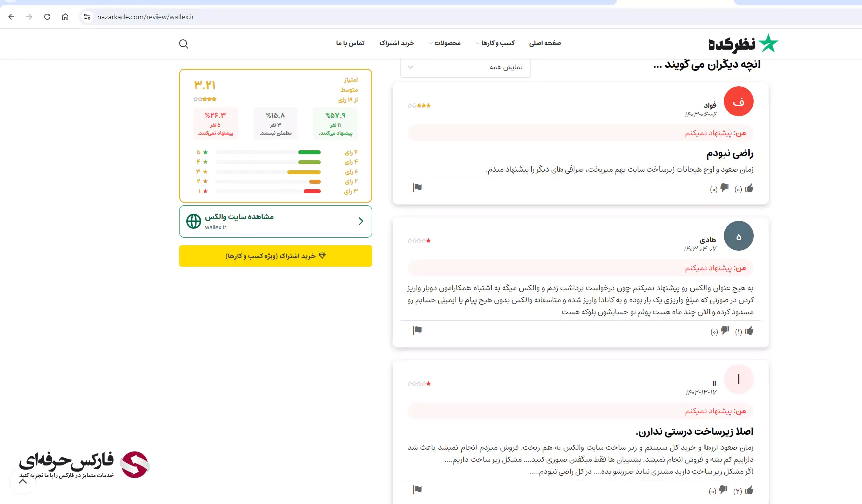This screenshot has width=862, height=504.
Task: Click the address bar URL nazarkade.com/review/wallex.ir
Action: (x=145, y=17)
